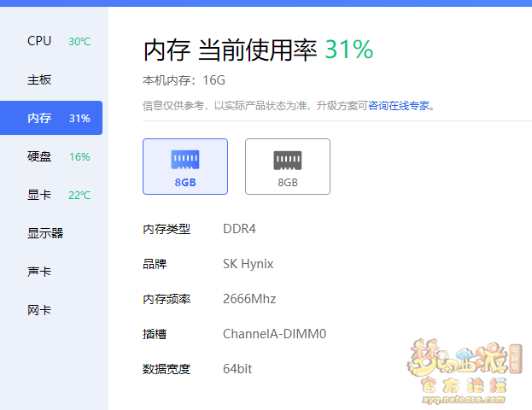This screenshot has width=532, height=410.
Task: Click the 2666Mhz frequency value
Action: coord(249,299)
